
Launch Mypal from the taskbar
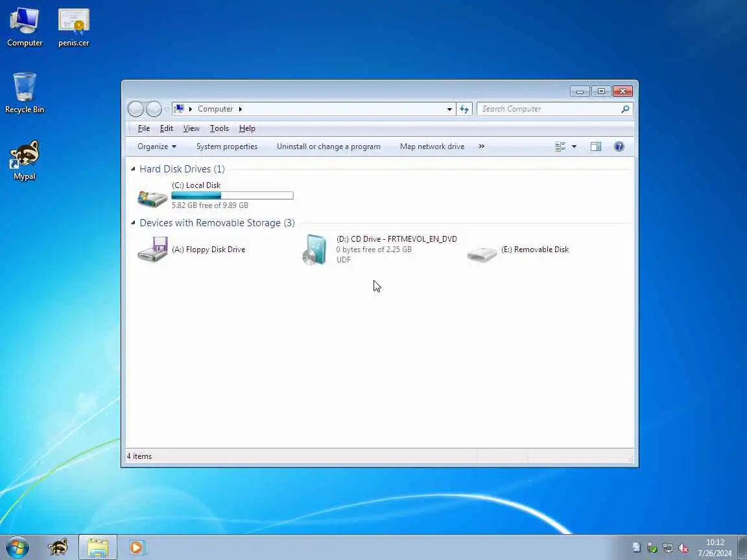click(x=58, y=548)
